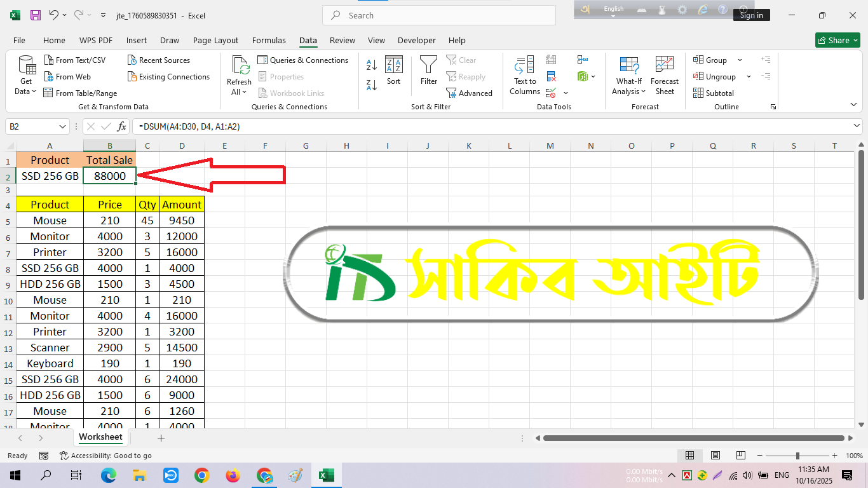868x488 pixels.
Task: Expand the Name Box dropdown
Action: coord(62,126)
